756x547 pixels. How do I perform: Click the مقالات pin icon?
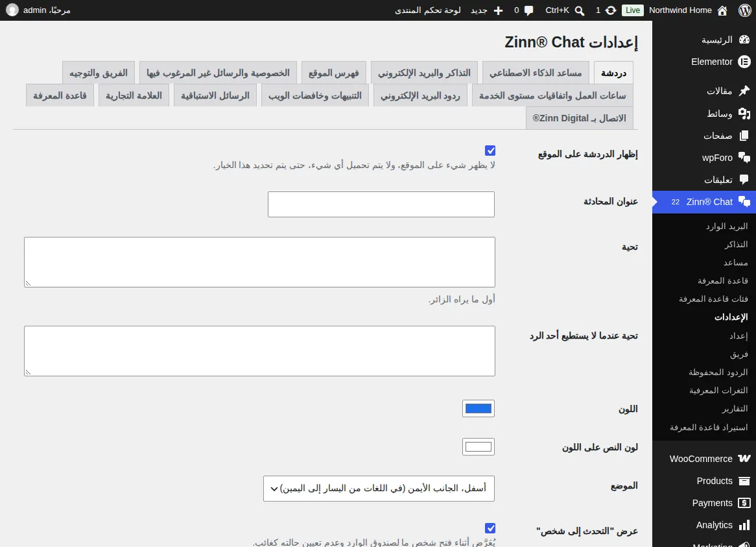pyautogui.click(x=744, y=91)
